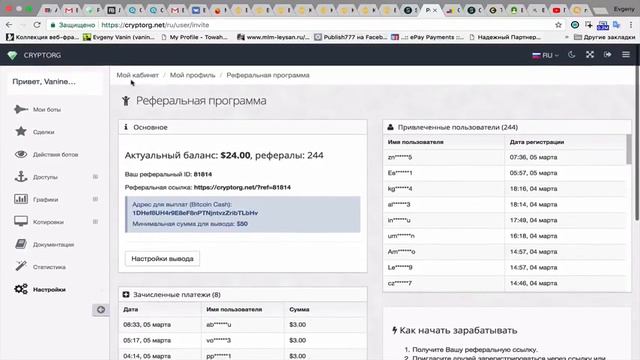Click the translate extension icon in toolbar
Screen dimensions: 640x360
pos(616,25)
